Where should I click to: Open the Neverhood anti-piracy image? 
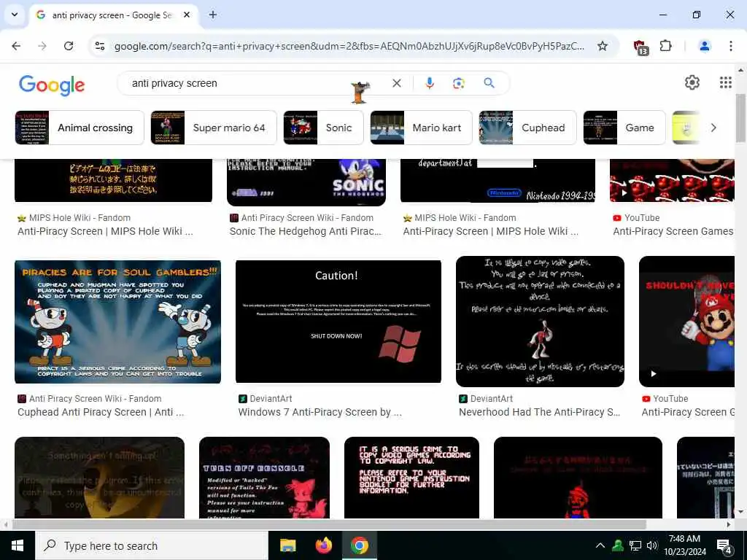540,322
